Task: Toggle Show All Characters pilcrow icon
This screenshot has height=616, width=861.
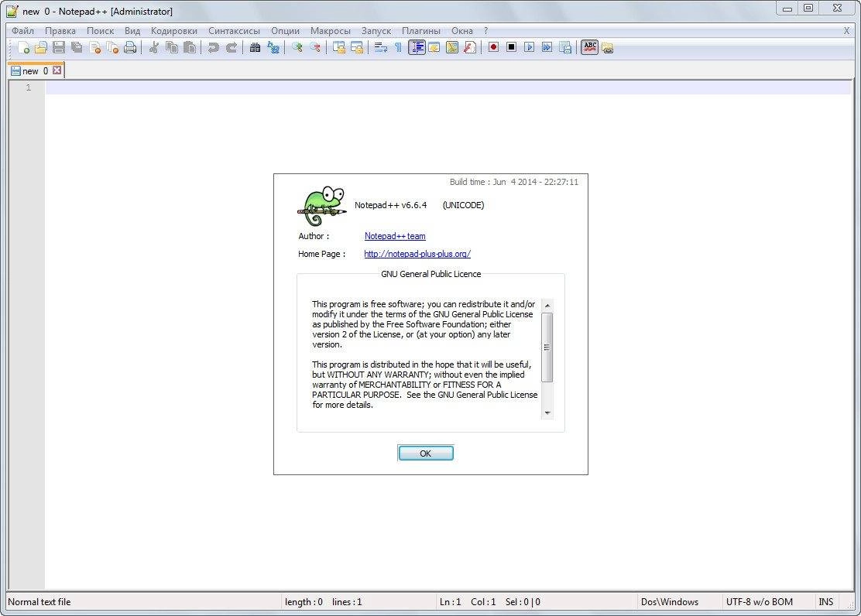Action: pos(398,48)
